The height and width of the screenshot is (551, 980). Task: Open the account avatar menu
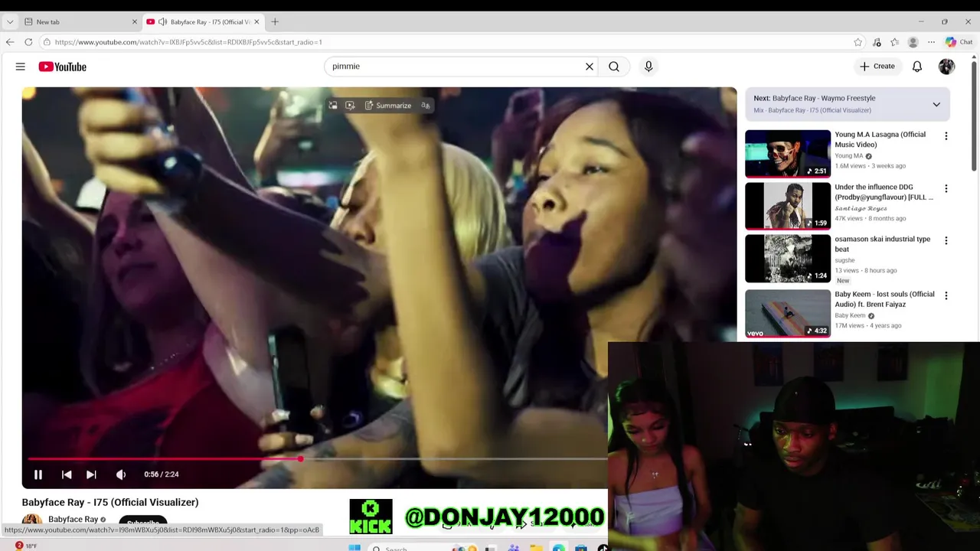tap(947, 67)
